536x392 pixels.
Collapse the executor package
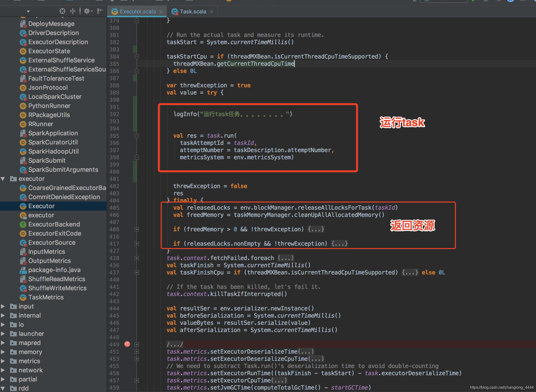click(x=3, y=178)
